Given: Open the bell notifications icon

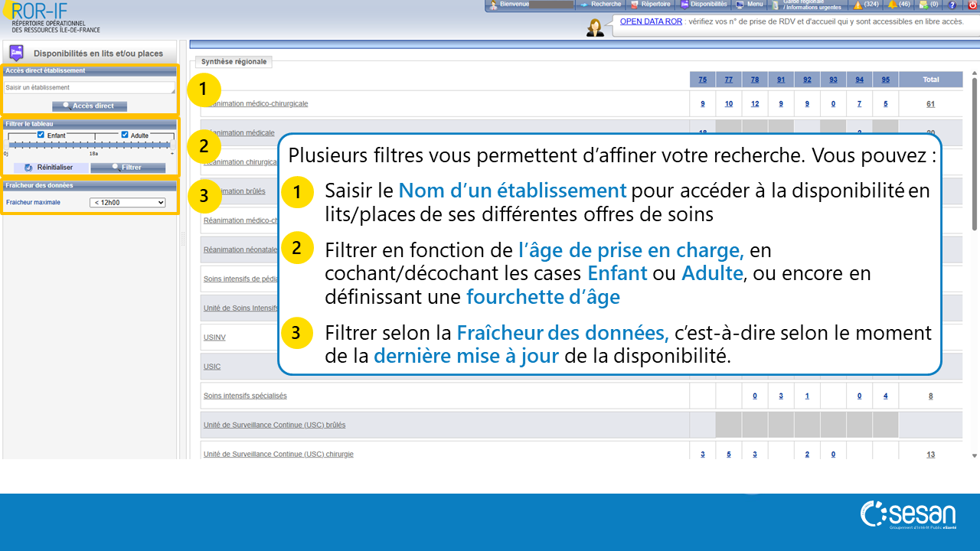Looking at the screenshot, I should click(892, 5).
